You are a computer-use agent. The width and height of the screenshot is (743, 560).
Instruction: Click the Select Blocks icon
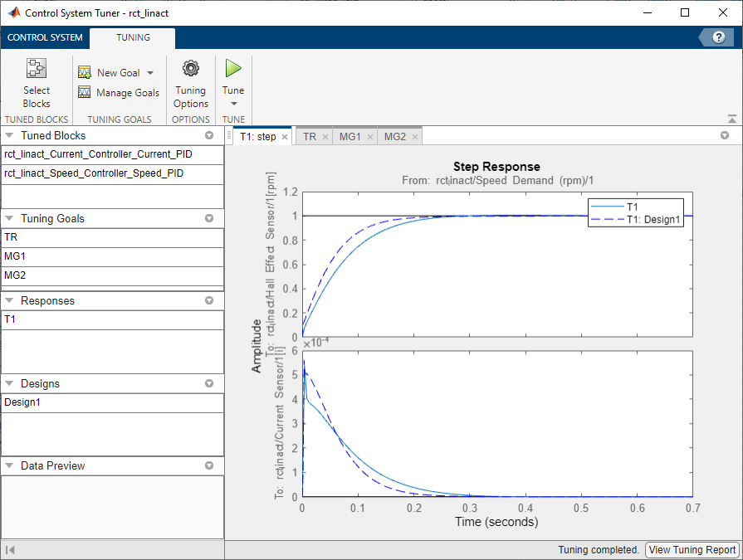pos(37,69)
